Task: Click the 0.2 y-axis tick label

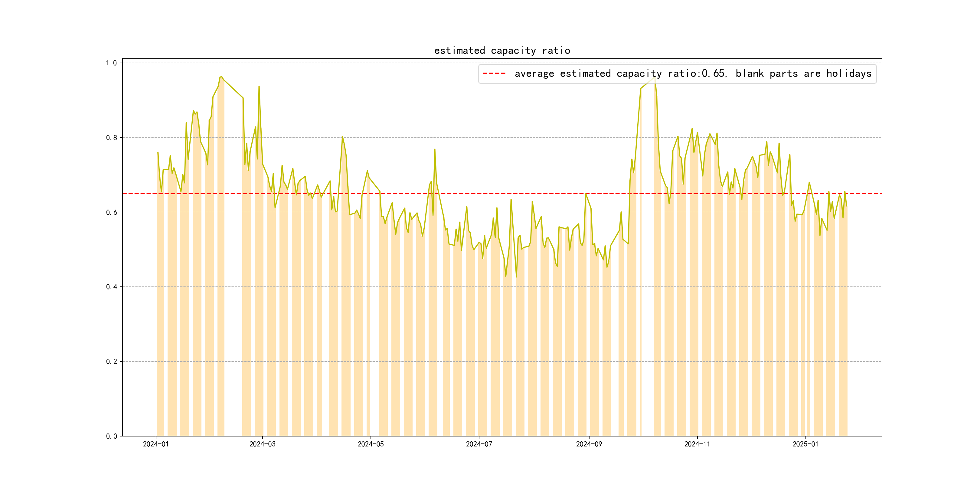Action: [x=111, y=361]
